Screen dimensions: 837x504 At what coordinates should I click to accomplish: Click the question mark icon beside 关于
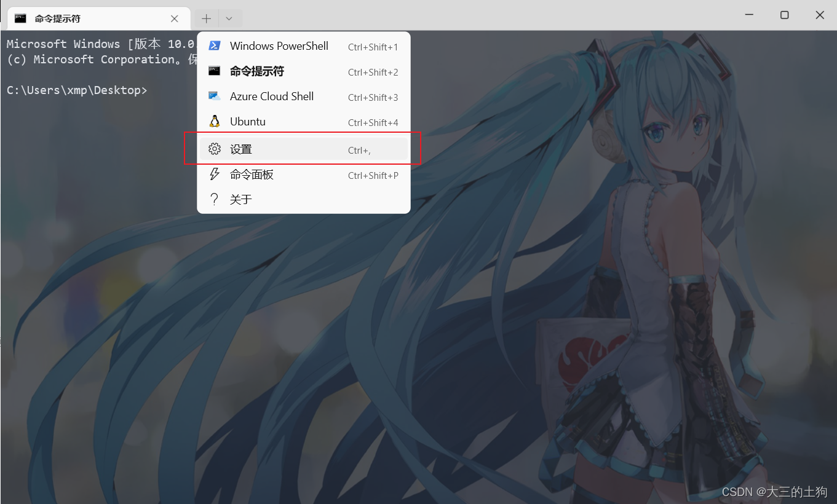[x=214, y=199]
